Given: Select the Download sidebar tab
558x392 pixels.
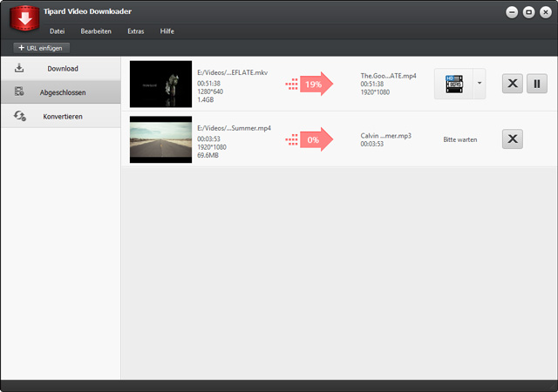Looking at the screenshot, I should [x=61, y=69].
